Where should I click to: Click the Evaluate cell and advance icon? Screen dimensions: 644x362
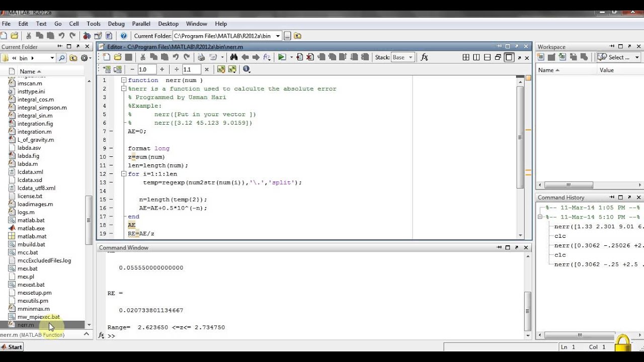(118, 69)
